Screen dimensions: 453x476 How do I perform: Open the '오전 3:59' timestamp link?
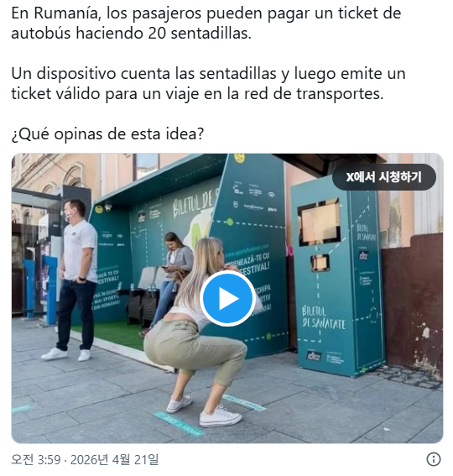click(36, 459)
